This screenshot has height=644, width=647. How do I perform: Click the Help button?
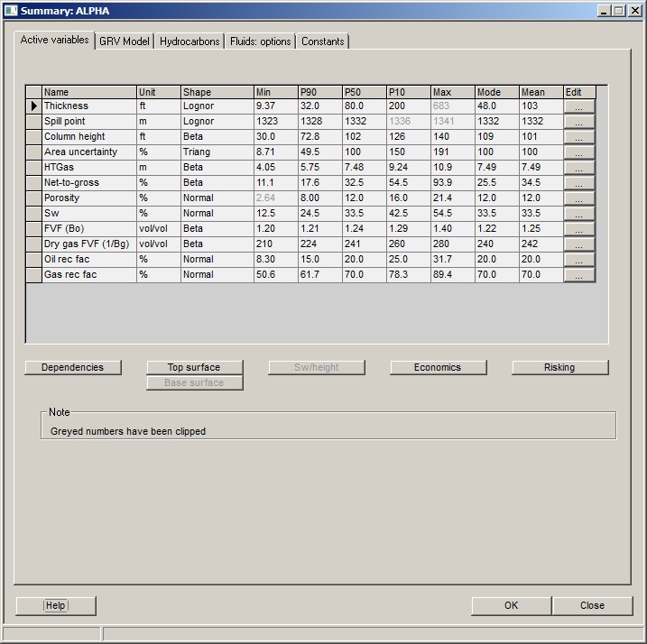click(x=56, y=605)
